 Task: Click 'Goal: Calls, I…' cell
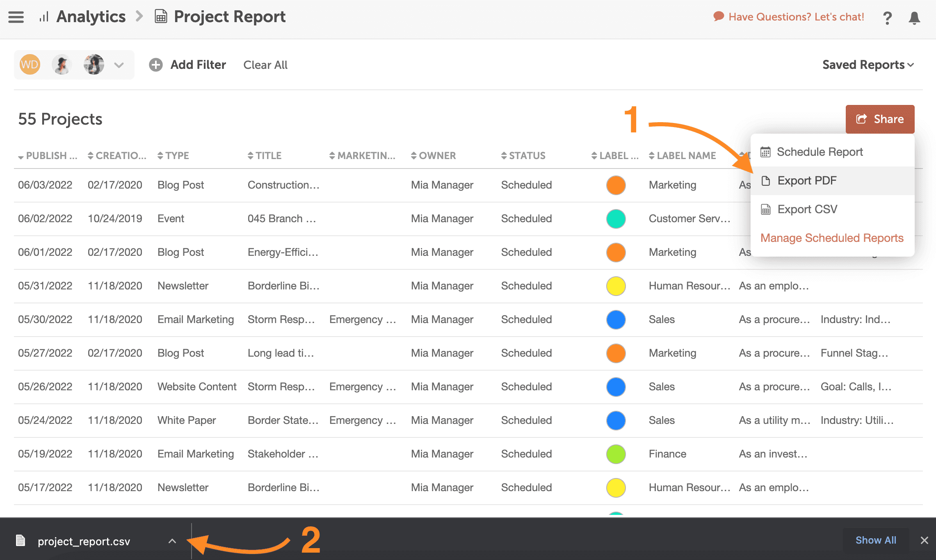856,387
